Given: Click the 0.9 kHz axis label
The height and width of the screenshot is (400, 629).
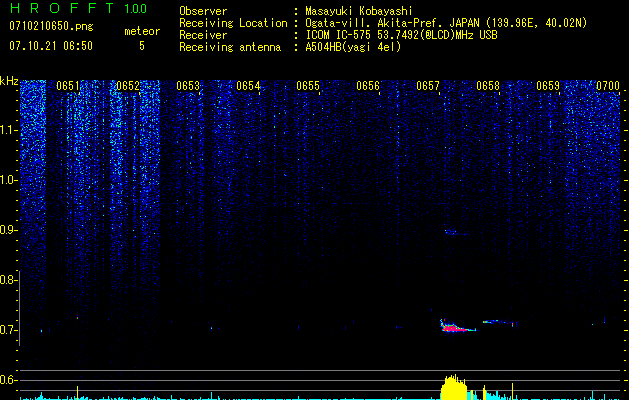Looking at the screenshot, I should point(8,230).
